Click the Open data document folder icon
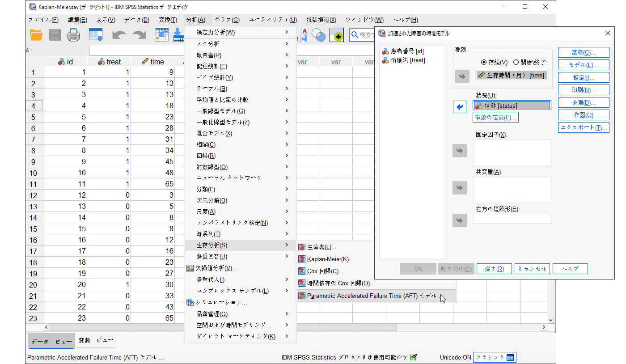 36,35
